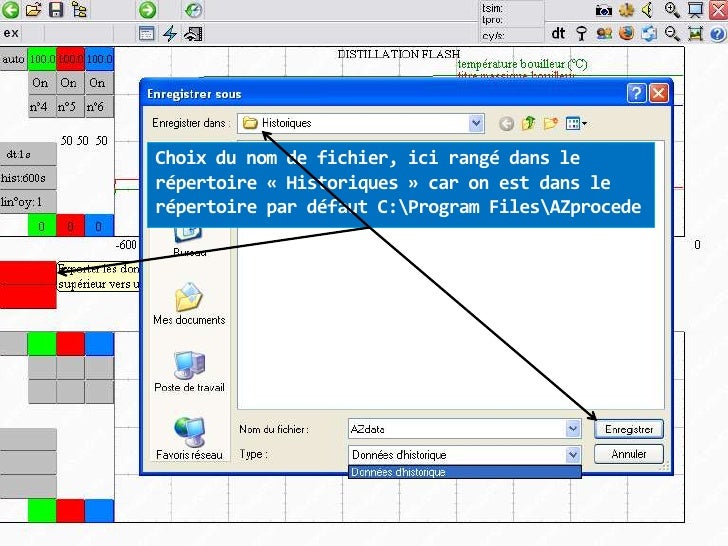Go to previous folder in save dialog
The image size is (728, 546).
(507, 124)
